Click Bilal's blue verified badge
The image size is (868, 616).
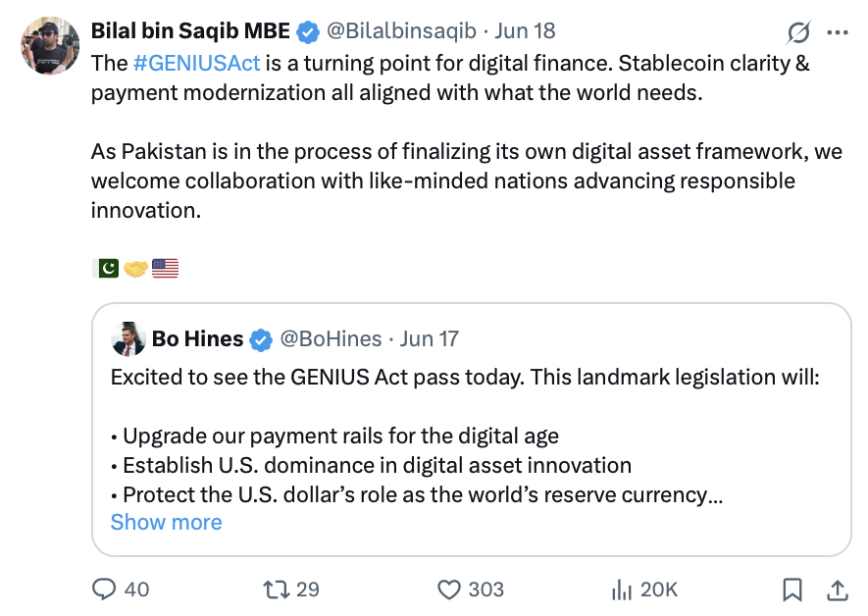[x=308, y=32]
